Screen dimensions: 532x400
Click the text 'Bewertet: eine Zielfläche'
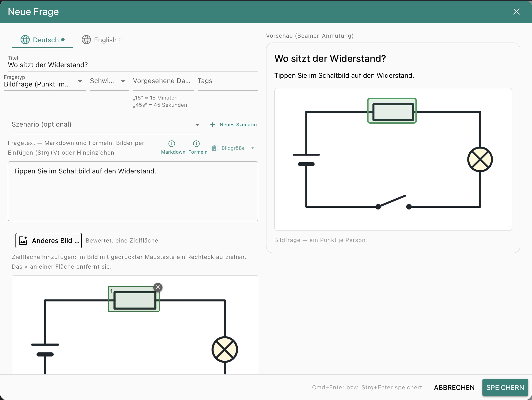[x=122, y=241]
